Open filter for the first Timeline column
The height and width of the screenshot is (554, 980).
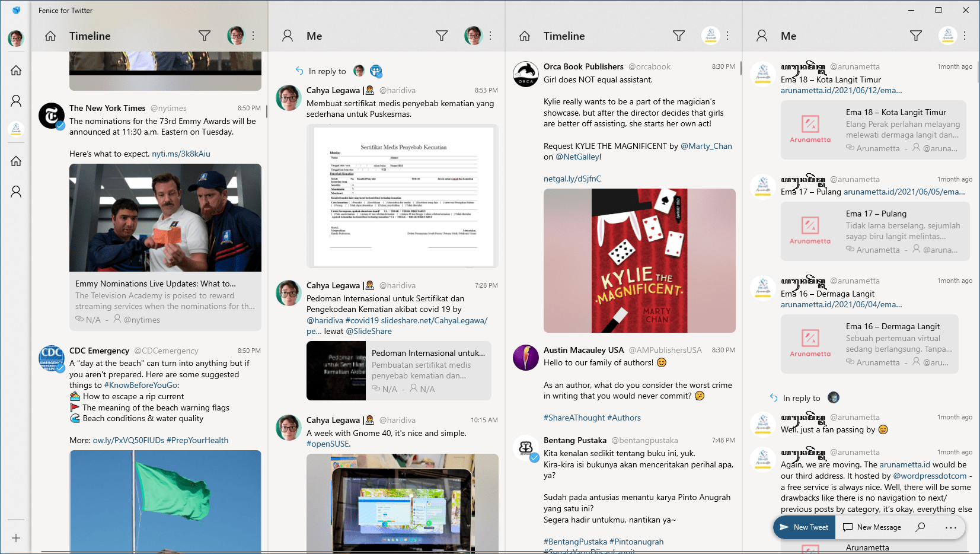pos(205,36)
